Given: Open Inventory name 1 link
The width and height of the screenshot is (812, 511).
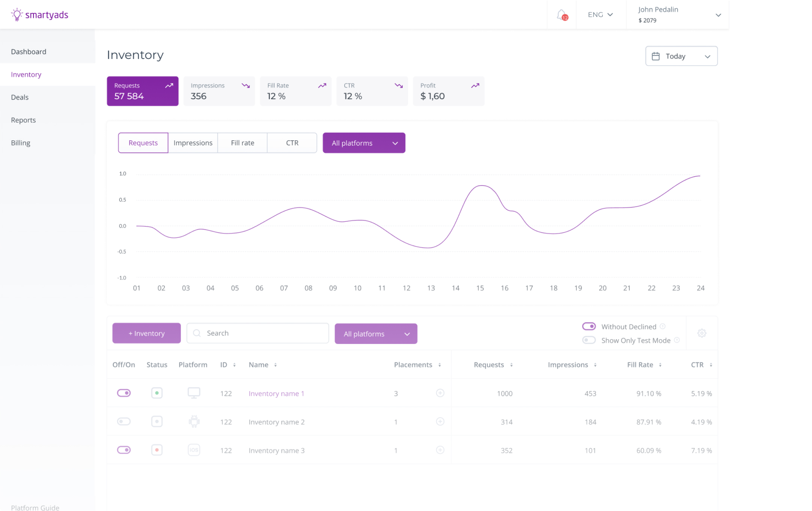Looking at the screenshot, I should pos(276,394).
